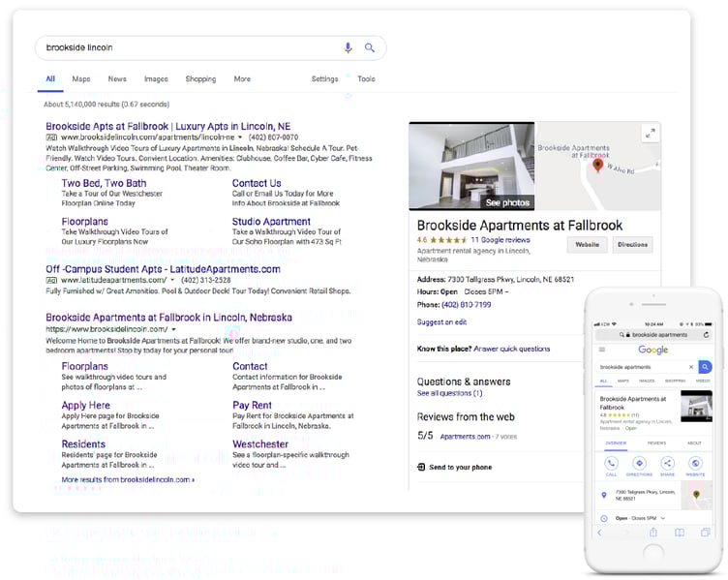Image resolution: width=728 pixels, height=580 pixels.
Task: Tap the REVIEWS tab on the phone
Action: (656, 443)
